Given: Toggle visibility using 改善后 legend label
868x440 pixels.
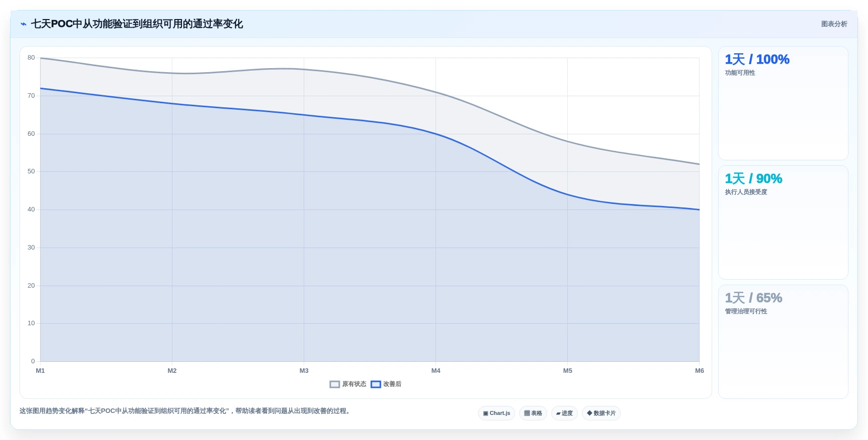Looking at the screenshot, I should point(392,384).
